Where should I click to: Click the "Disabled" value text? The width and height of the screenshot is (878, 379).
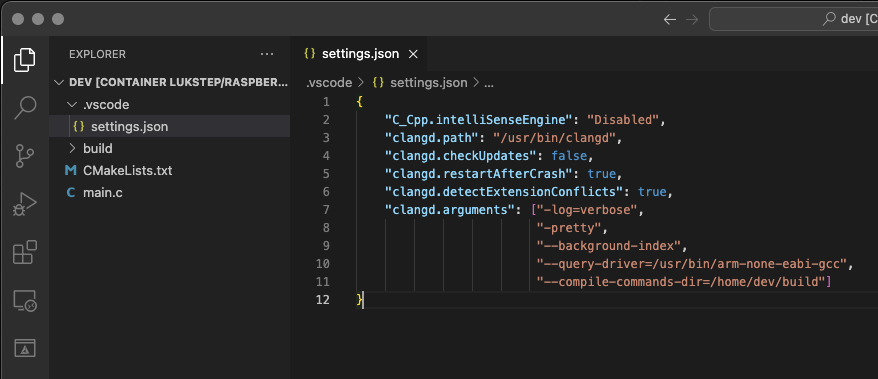click(x=623, y=120)
